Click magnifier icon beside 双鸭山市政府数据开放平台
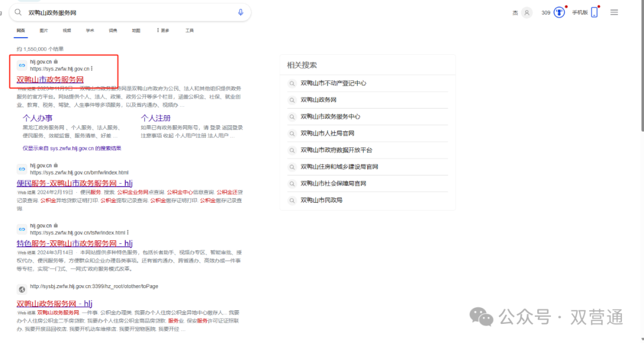This screenshot has height=343, width=644. point(292,151)
